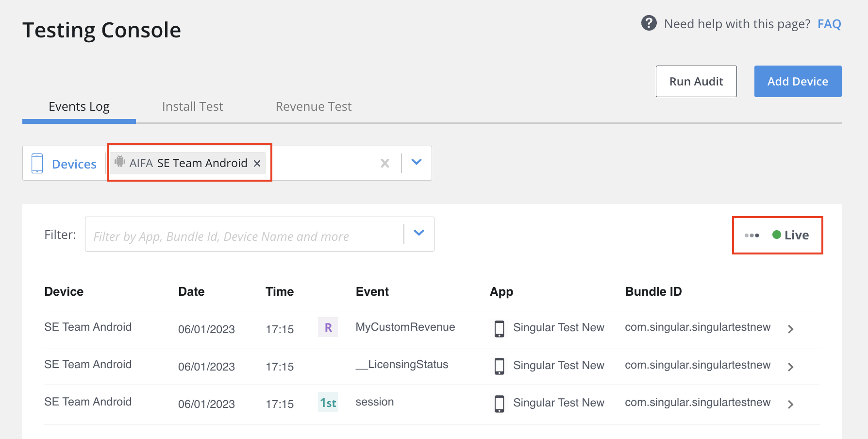Click the three dots icon next to Live
868x439 pixels.
[x=751, y=236]
